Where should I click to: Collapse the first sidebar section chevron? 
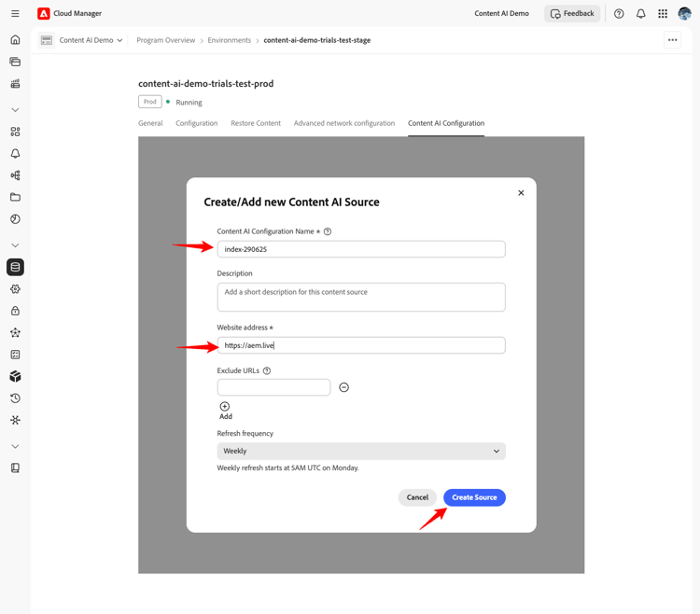15,110
